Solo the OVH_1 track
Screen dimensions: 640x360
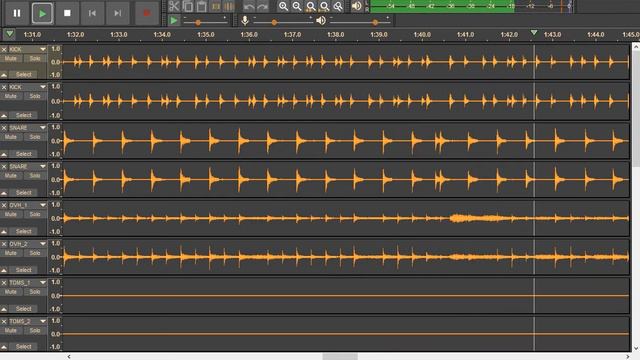[35, 214]
